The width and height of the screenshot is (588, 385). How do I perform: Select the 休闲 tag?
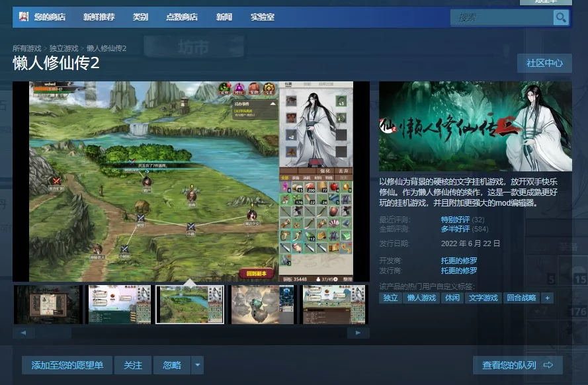(452, 298)
